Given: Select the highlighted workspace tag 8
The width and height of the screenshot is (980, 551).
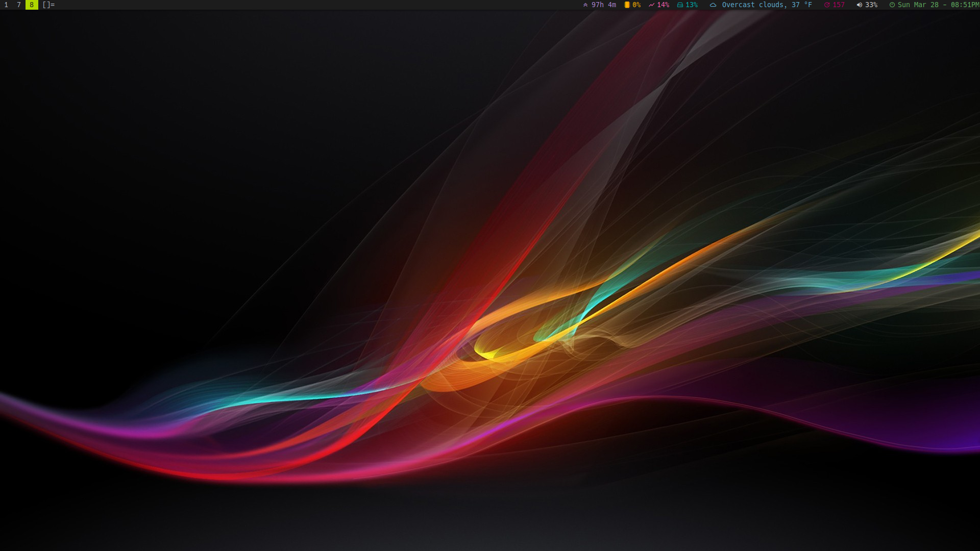Looking at the screenshot, I should click(x=32, y=5).
